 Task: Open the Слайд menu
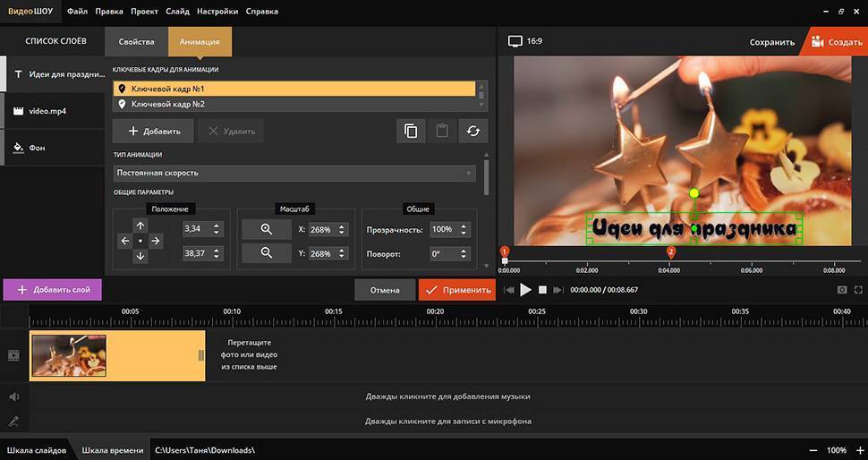(x=177, y=12)
